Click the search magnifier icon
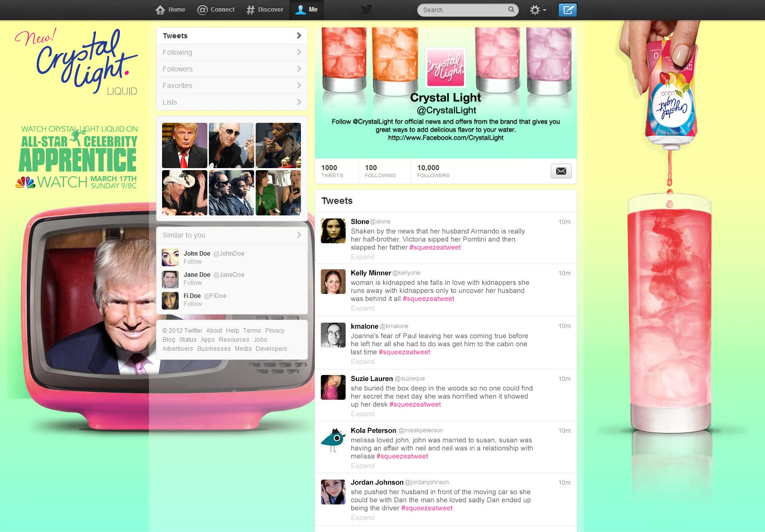This screenshot has height=532, width=765. (x=511, y=10)
